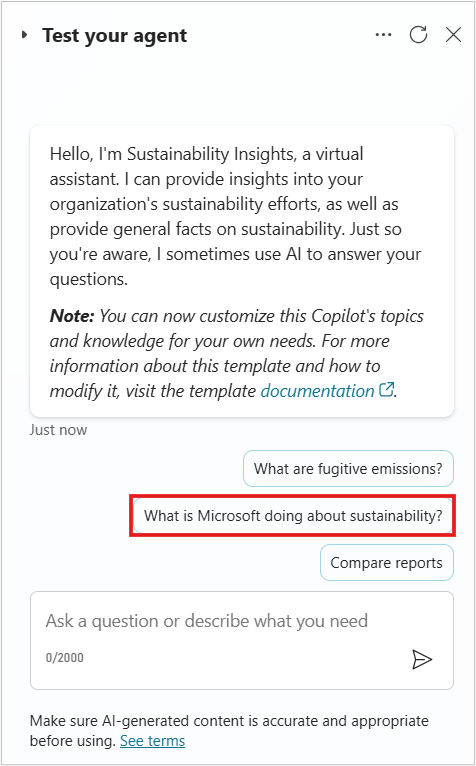Click the bold 'Note:' label
This screenshot has height=766, width=476.
(71, 316)
